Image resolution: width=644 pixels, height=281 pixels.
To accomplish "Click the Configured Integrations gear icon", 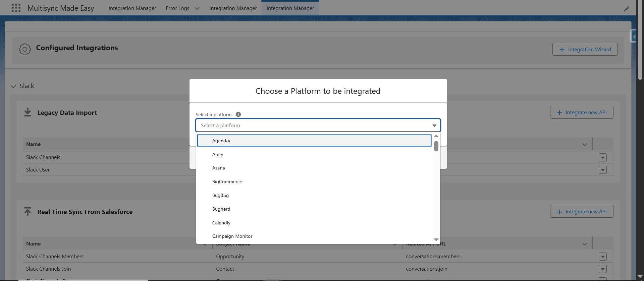I will click(x=25, y=49).
